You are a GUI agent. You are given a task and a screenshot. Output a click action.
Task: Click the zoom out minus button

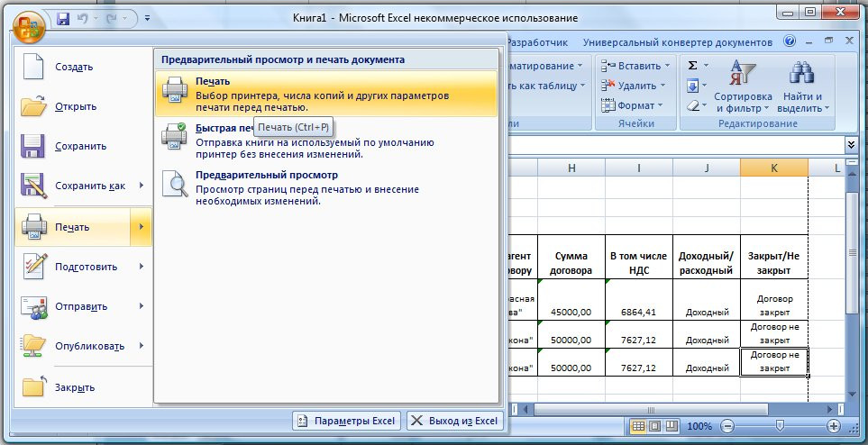click(727, 426)
